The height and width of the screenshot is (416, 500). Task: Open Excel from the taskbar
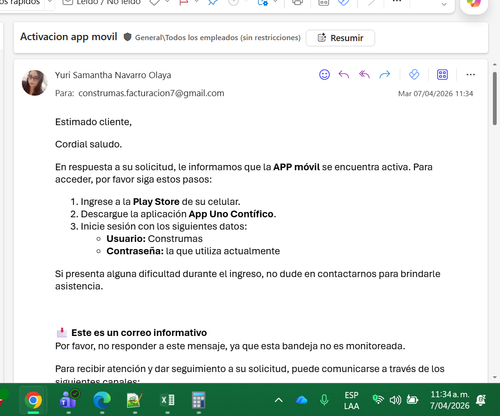pos(167,400)
